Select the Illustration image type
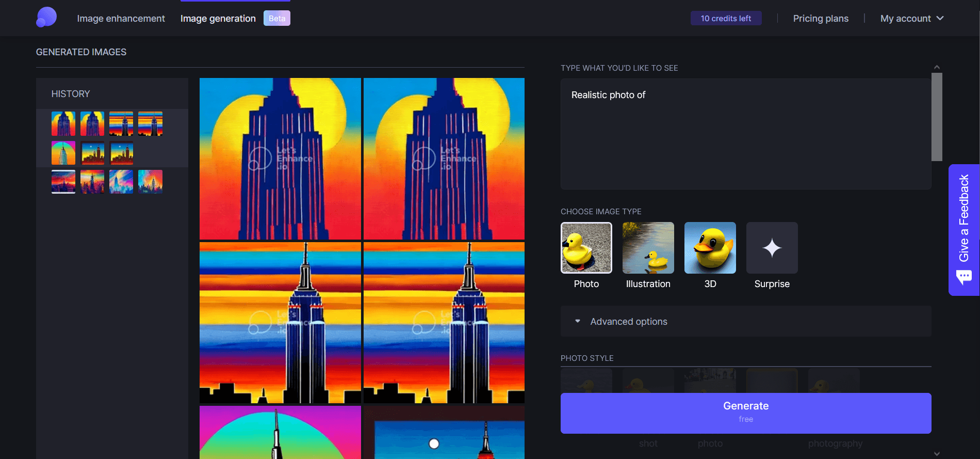 click(x=648, y=248)
